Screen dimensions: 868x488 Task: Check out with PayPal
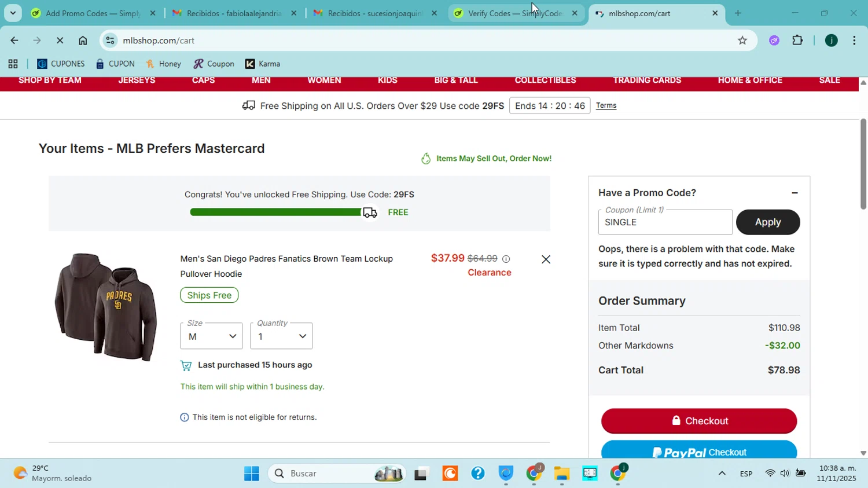click(699, 450)
